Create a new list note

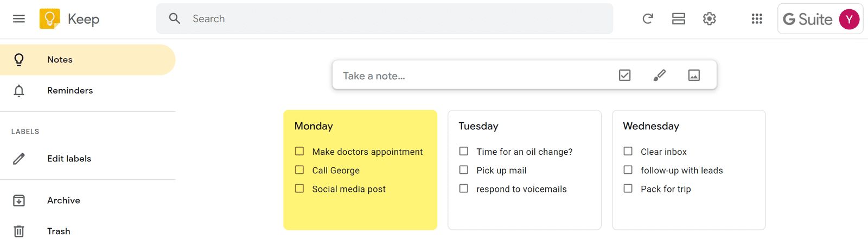[625, 75]
